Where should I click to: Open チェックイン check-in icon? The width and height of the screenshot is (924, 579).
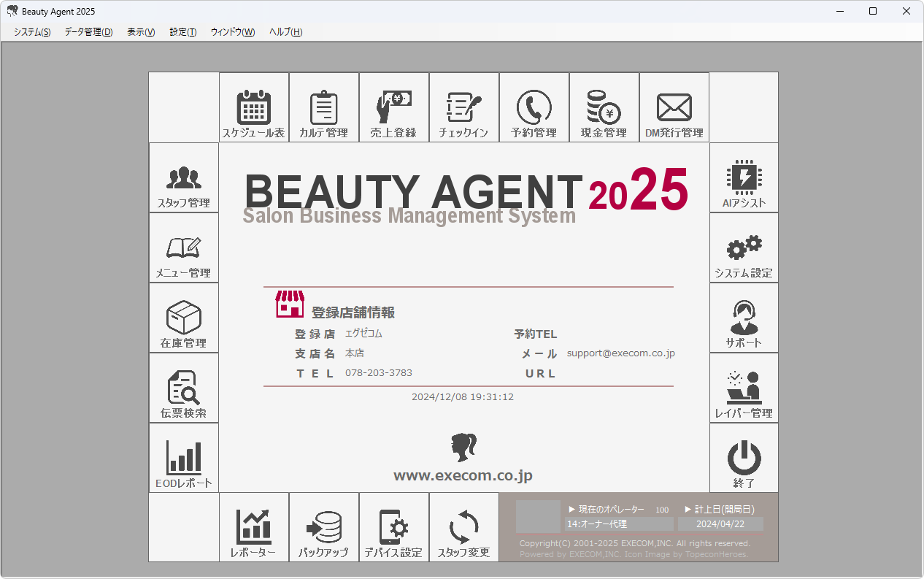click(x=464, y=108)
